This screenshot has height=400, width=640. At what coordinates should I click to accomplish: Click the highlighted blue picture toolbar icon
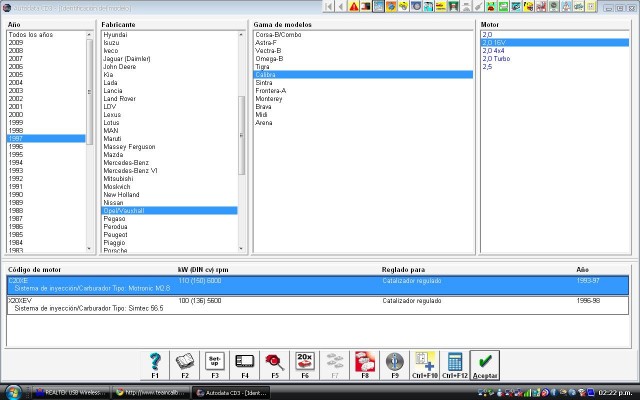coord(379,7)
